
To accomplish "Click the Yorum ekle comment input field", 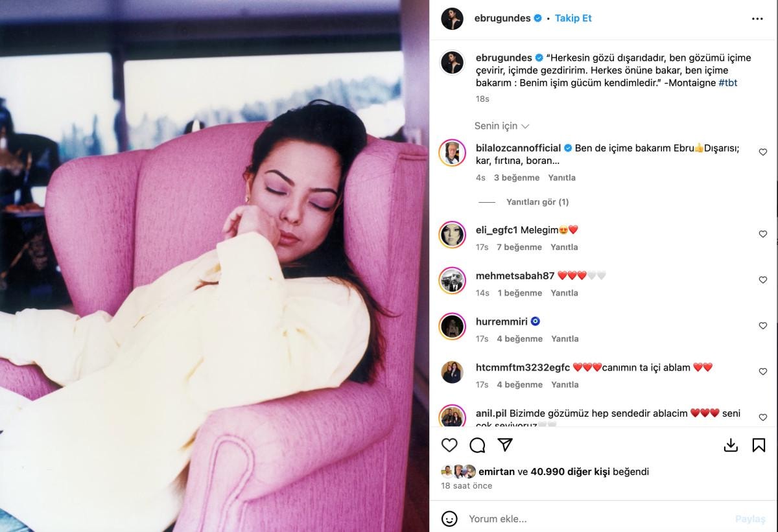I will pyautogui.click(x=596, y=519).
